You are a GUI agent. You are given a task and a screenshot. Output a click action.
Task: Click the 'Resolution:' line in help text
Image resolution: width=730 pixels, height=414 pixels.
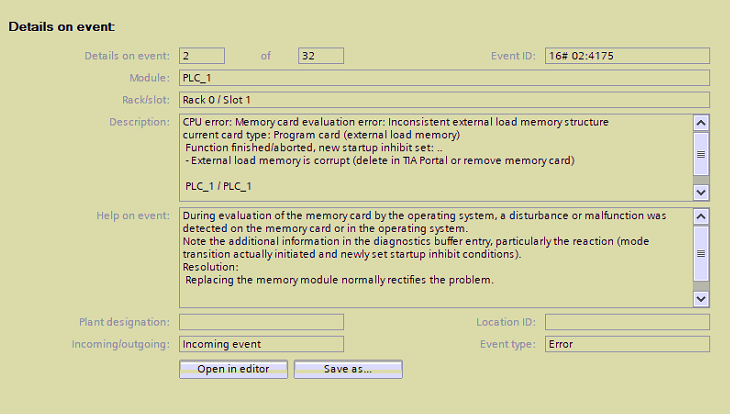click(210, 267)
